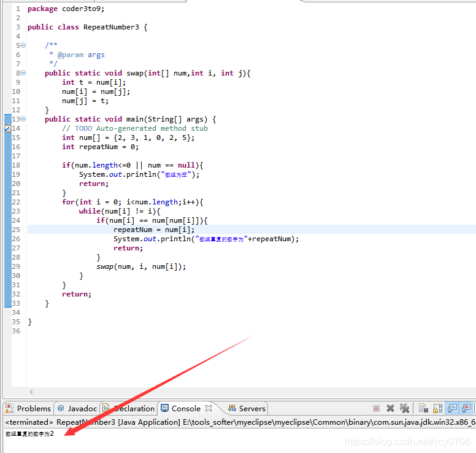The image size is (476, 453).
Task: Collapse the main method at line 13
Action: (x=23, y=119)
